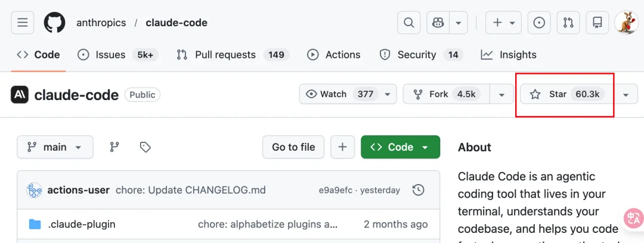The width and height of the screenshot is (644, 243).
Task: View tags icon in file toolbar
Action: coord(145,147)
